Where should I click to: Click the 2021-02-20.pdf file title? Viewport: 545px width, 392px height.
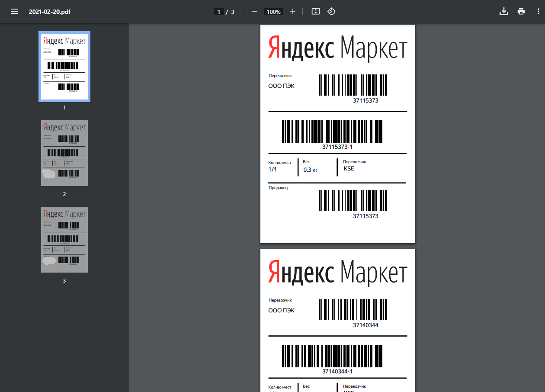50,12
